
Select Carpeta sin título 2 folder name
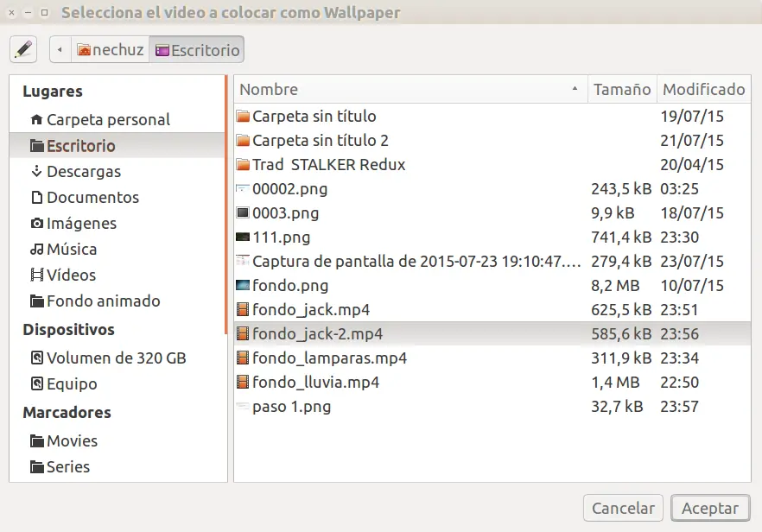point(321,141)
